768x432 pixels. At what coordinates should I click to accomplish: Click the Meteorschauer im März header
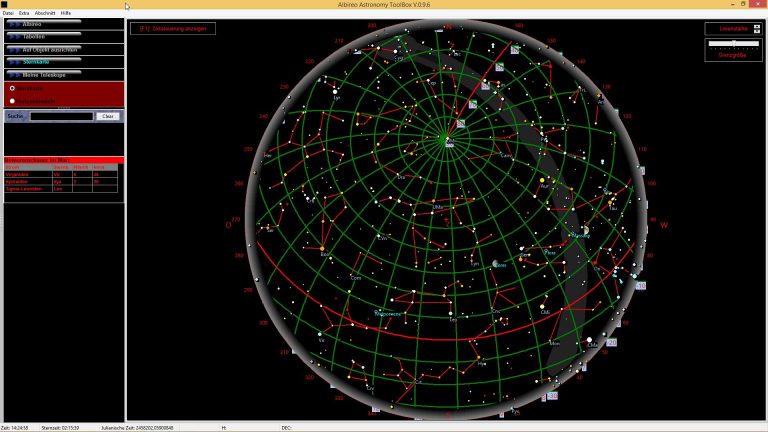click(x=64, y=160)
